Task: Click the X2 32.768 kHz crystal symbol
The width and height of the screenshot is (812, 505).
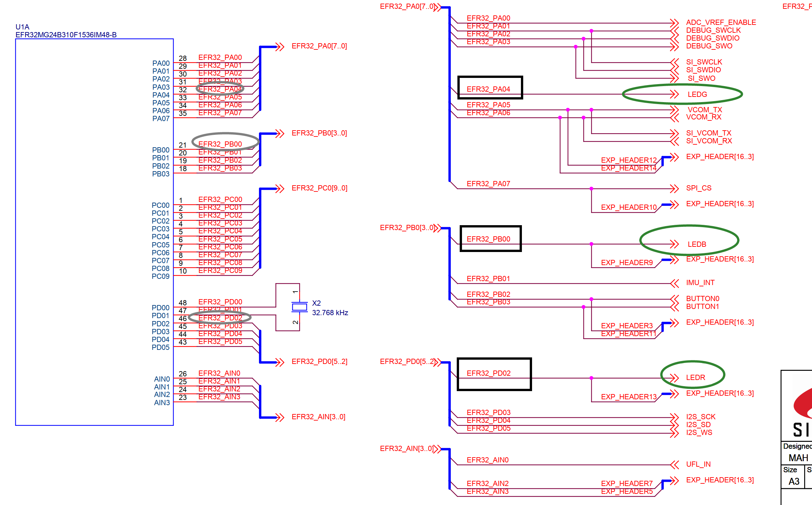Action: click(299, 307)
